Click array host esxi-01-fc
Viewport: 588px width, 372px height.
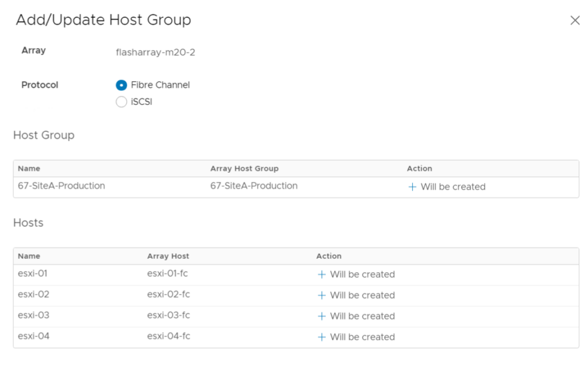coord(167,273)
